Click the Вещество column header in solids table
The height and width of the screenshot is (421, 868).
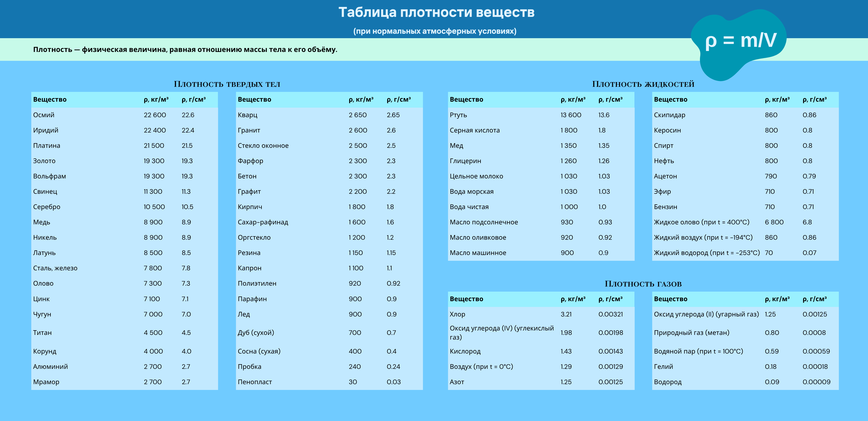pos(50,99)
